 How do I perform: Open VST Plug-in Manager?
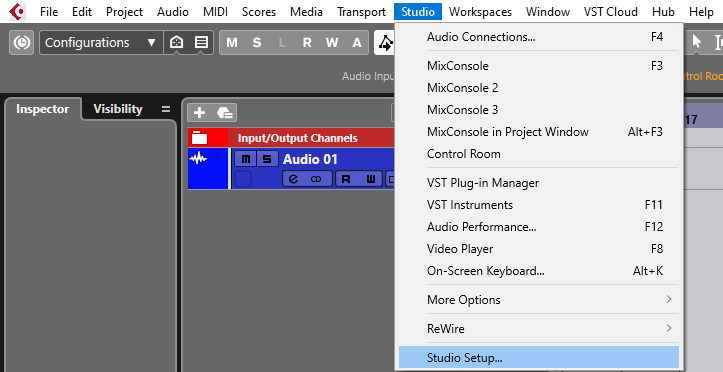click(539, 183)
